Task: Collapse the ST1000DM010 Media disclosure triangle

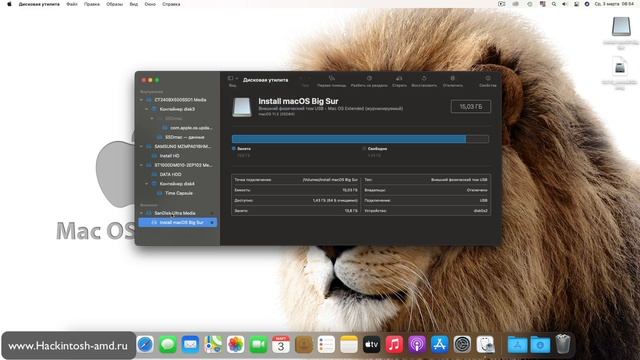Action: pos(142,165)
